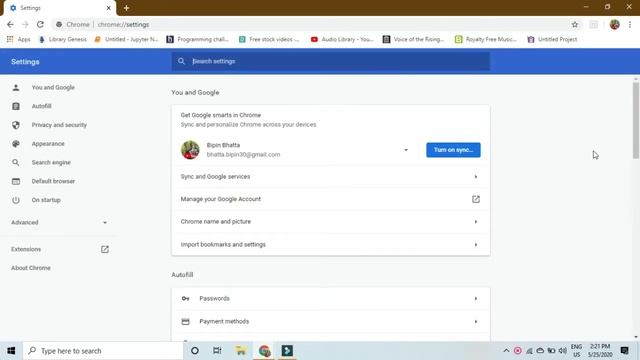Open Extensions via the external link icon
Viewport: 640px width, 360px height.
(105, 249)
